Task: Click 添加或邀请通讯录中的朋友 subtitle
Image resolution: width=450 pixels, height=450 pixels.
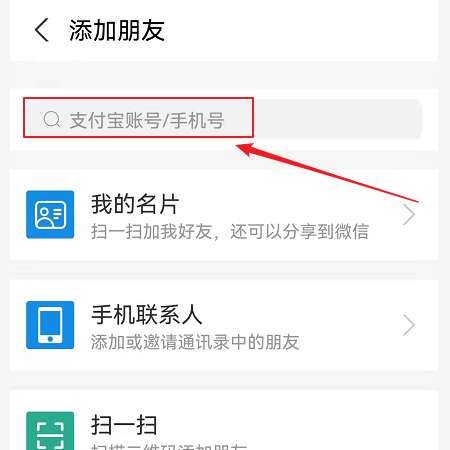Action: pos(195,342)
